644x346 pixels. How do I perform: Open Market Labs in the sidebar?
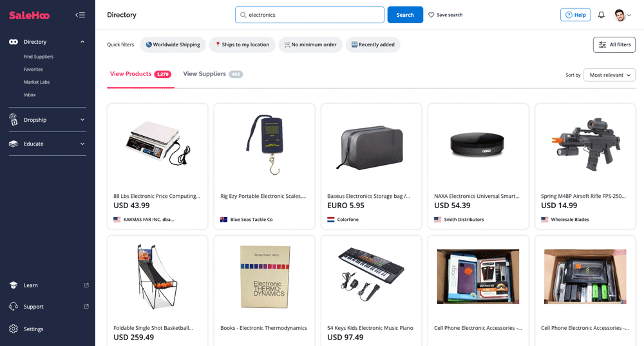[x=37, y=82]
